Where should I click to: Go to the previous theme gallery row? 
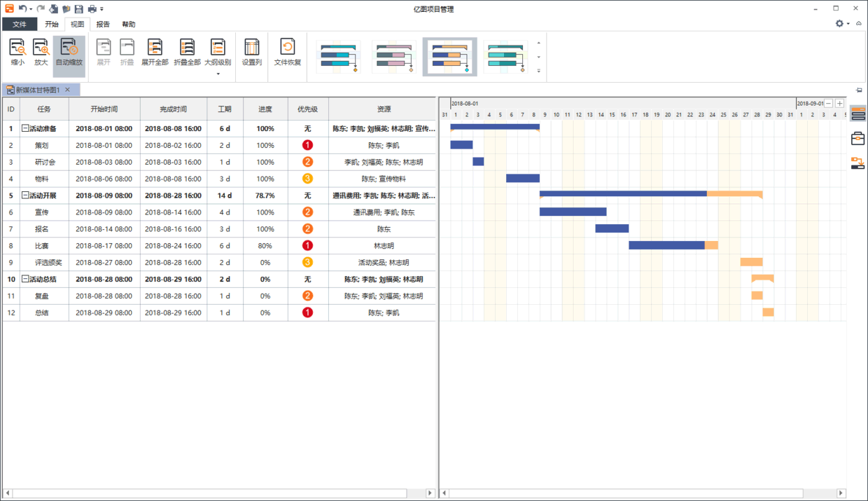coord(538,43)
